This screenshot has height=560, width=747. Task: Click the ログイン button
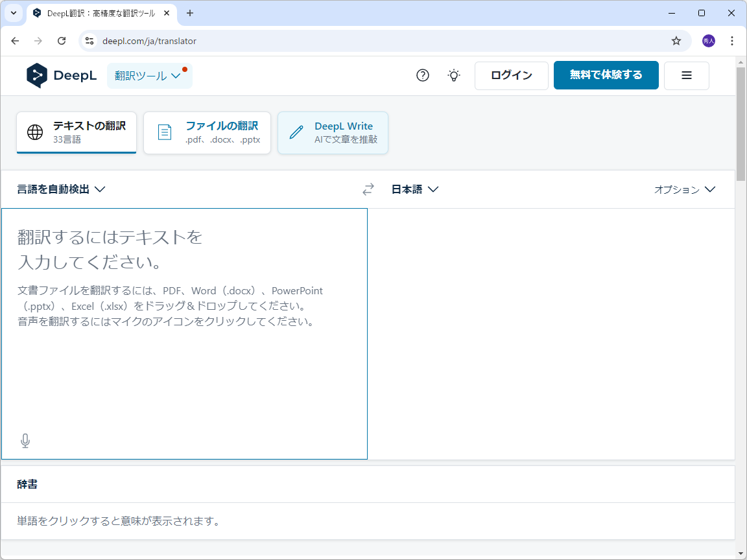(511, 75)
